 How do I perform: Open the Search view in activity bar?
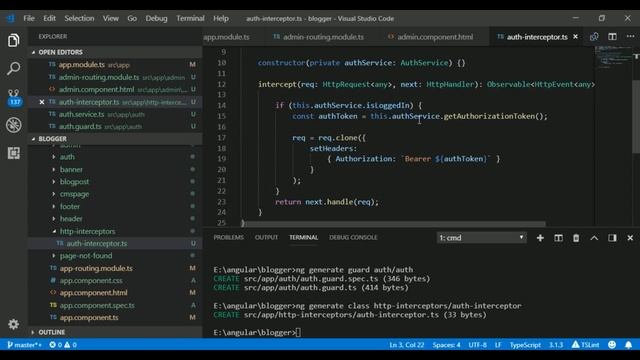pos(13,68)
